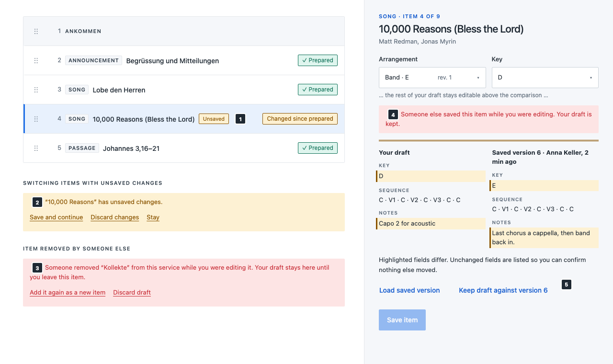This screenshot has width=613, height=364.
Task: Open the Johannes 3,16–21 passage item
Action: tap(184, 148)
